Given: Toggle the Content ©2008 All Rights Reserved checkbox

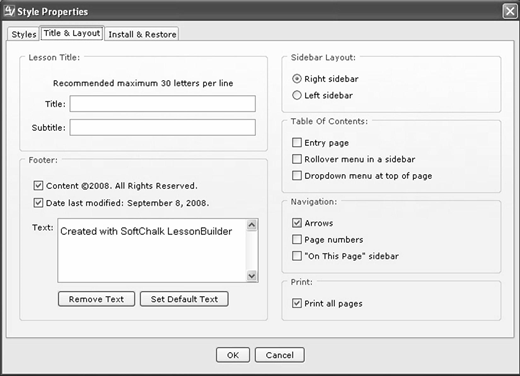Looking at the screenshot, I should coord(38,186).
